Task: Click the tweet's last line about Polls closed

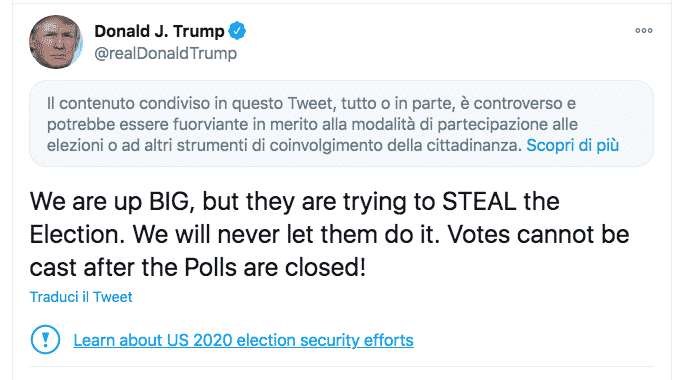Action: [x=198, y=267]
